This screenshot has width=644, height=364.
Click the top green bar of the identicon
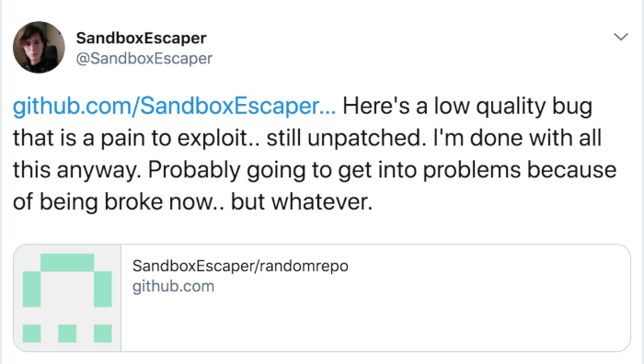point(67,263)
